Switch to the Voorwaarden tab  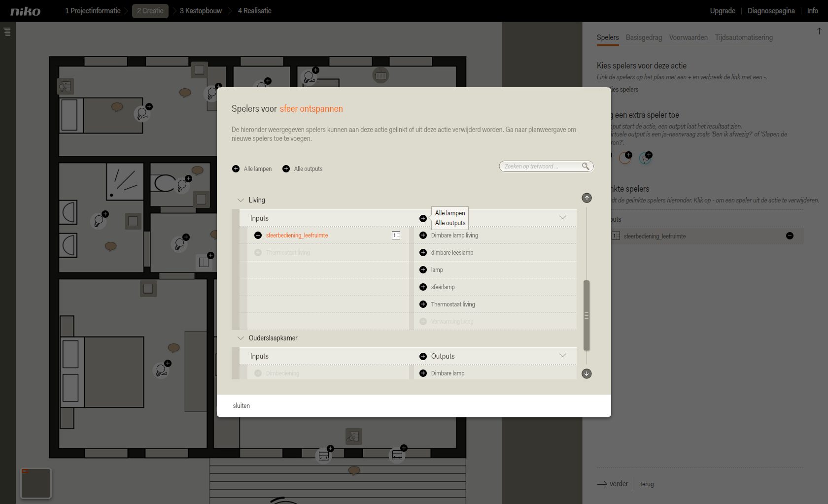pyautogui.click(x=688, y=37)
